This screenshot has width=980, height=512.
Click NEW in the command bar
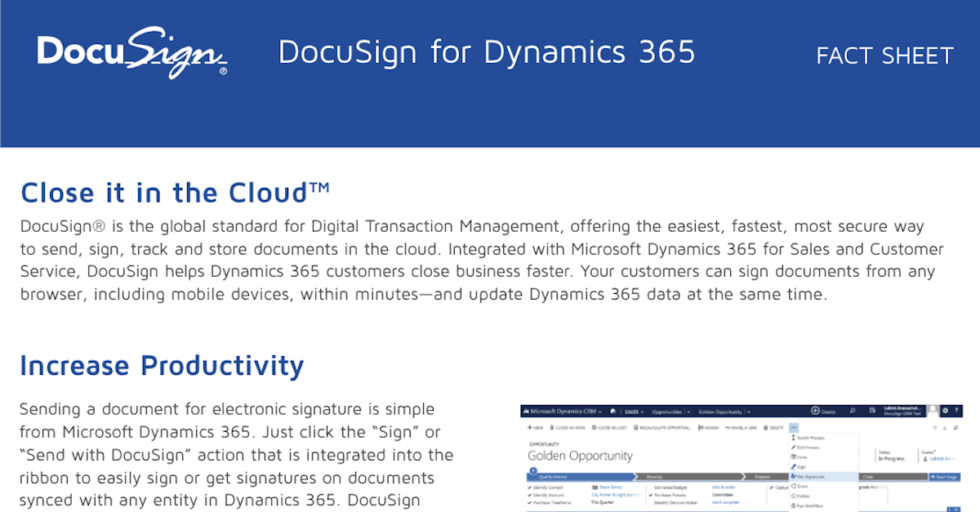(x=534, y=427)
